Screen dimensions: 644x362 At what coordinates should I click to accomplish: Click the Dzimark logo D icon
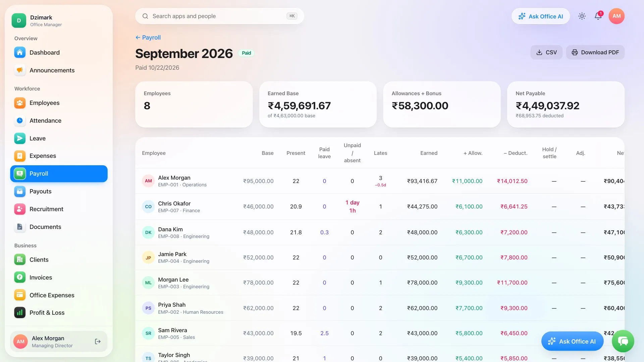point(19,20)
